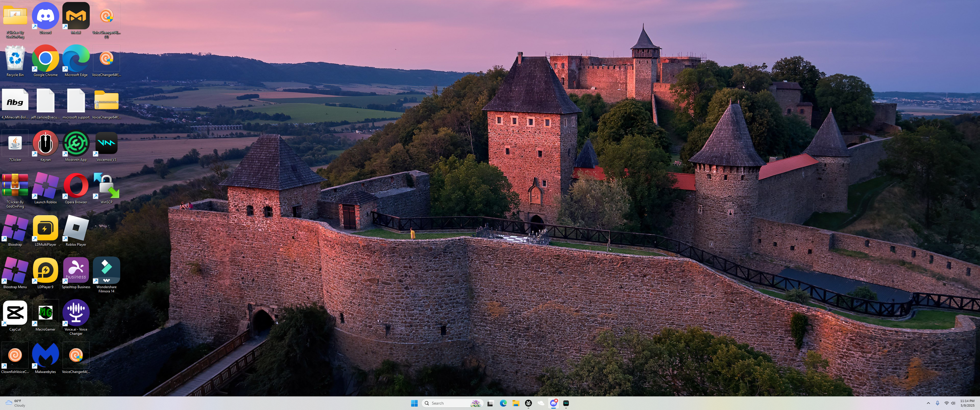This screenshot has width=980, height=410.
Task: Open the clock and date flyout
Action: pos(967,403)
